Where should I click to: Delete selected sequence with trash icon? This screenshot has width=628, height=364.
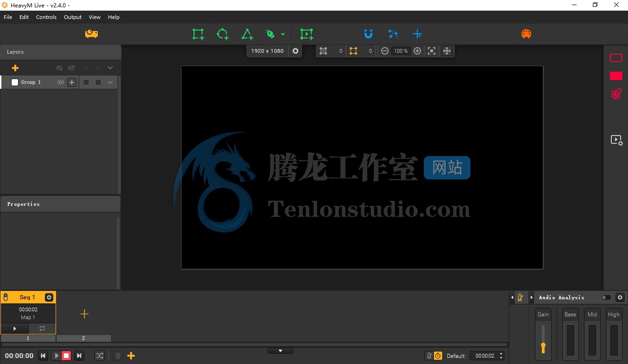click(118, 356)
